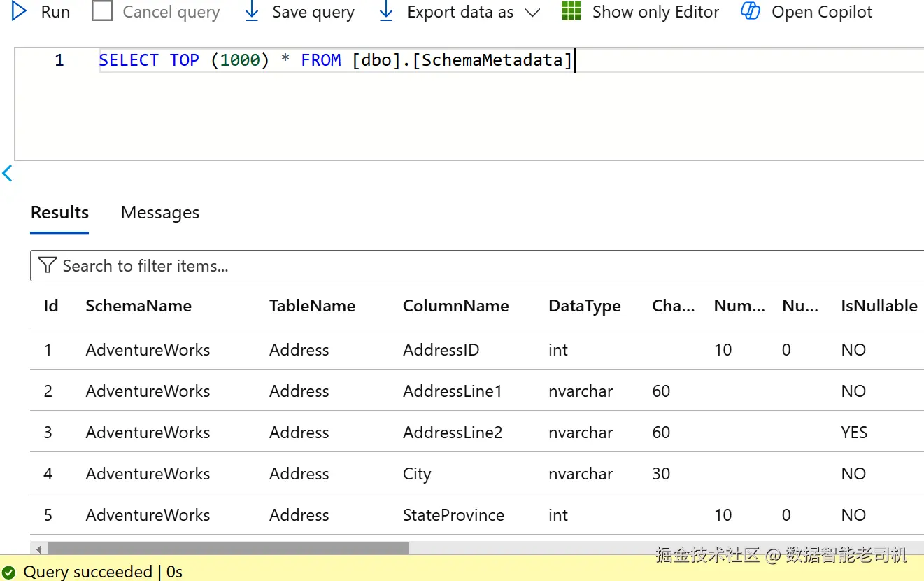This screenshot has height=581, width=924.
Task: Click the value 60 in AddressLine2 row
Action: pyautogui.click(x=661, y=432)
